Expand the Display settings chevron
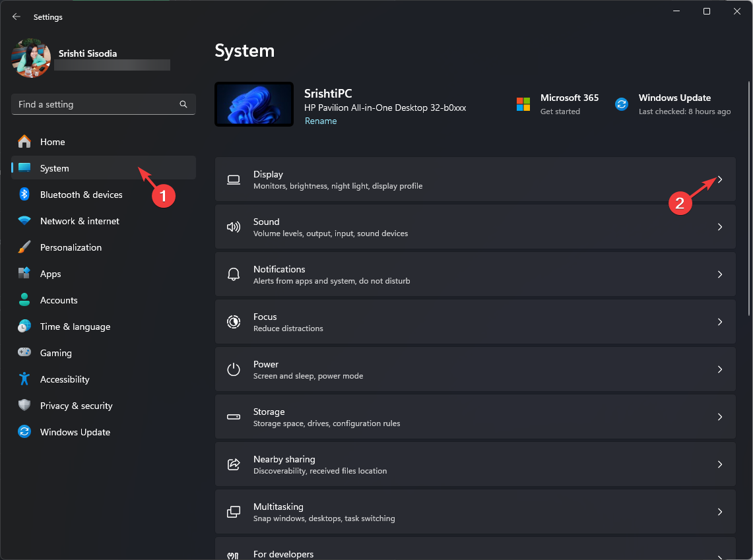 coord(720,179)
